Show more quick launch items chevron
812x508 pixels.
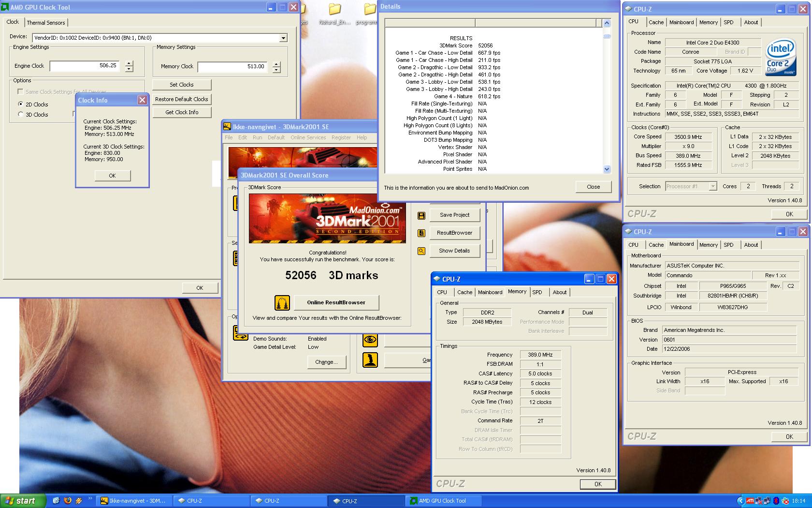pyautogui.click(x=90, y=498)
